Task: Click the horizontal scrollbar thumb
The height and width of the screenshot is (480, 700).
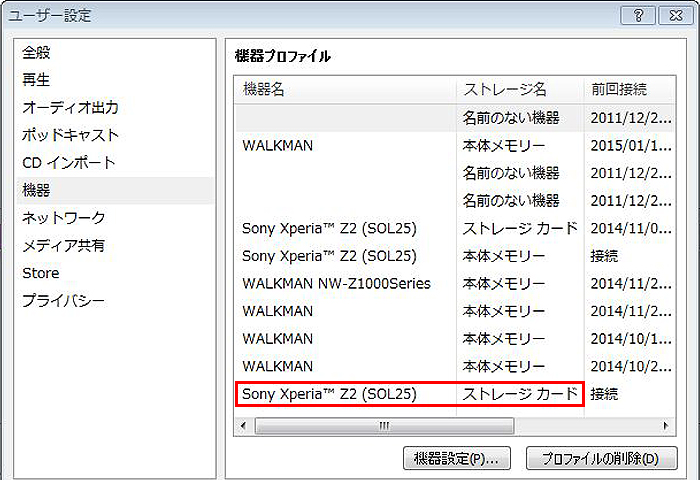Action: click(x=384, y=426)
